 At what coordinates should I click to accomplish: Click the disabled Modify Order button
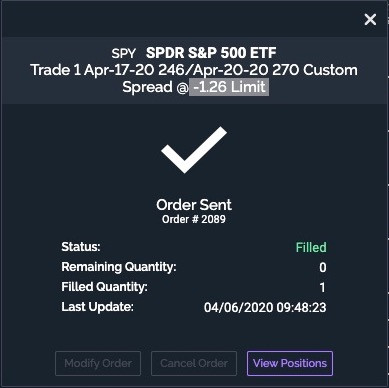(x=98, y=363)
